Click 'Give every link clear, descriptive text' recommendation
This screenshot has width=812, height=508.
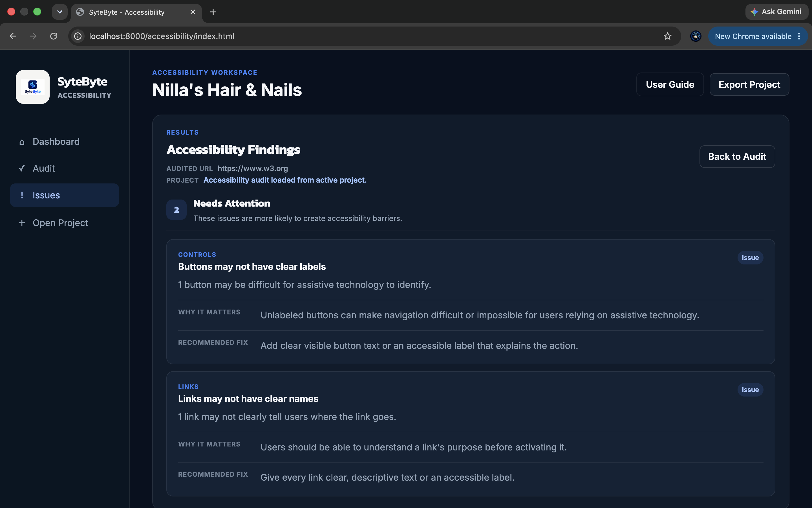pos(387,478)
